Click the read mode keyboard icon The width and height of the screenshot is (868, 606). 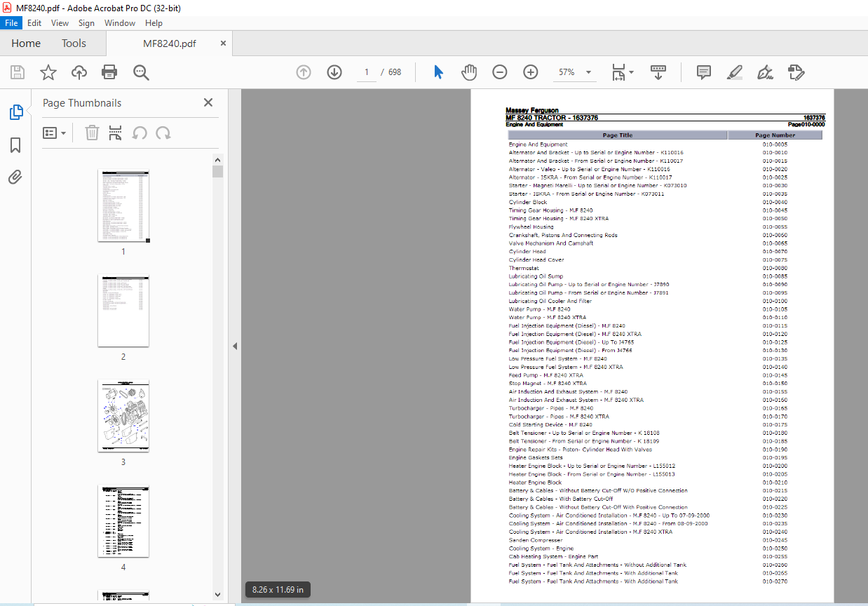tap(658, 72)
